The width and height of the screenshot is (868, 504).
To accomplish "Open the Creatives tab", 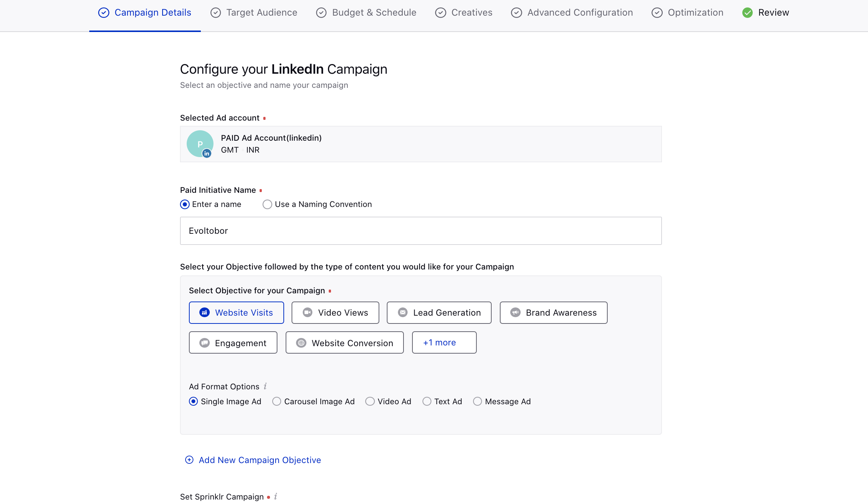I will point(464,13).
